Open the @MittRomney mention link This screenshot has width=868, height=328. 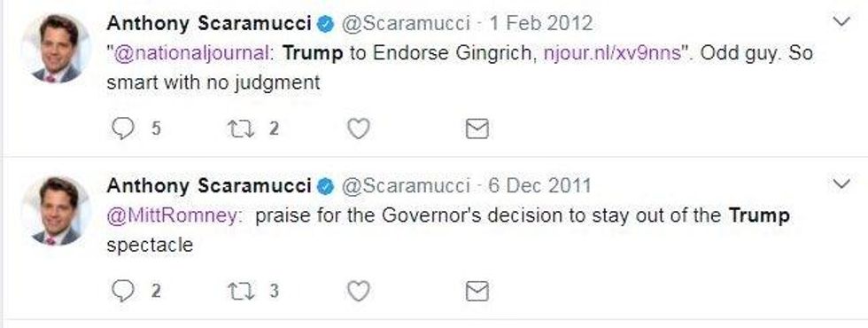[x=174, y=215]
